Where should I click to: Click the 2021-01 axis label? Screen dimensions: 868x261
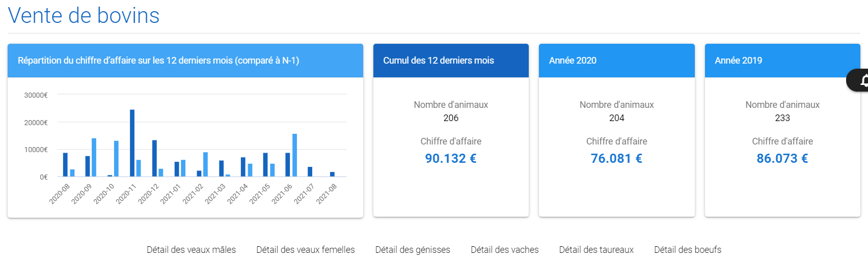171,194
